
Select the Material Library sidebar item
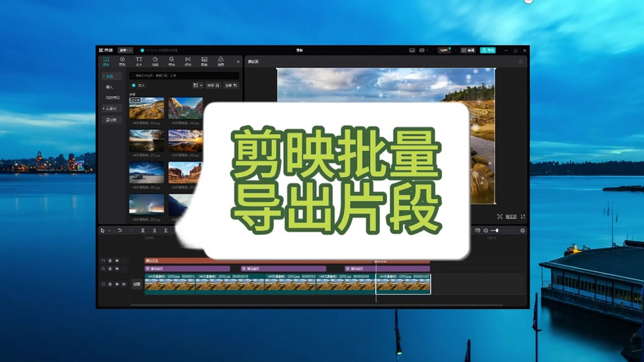tap(112, 120)
